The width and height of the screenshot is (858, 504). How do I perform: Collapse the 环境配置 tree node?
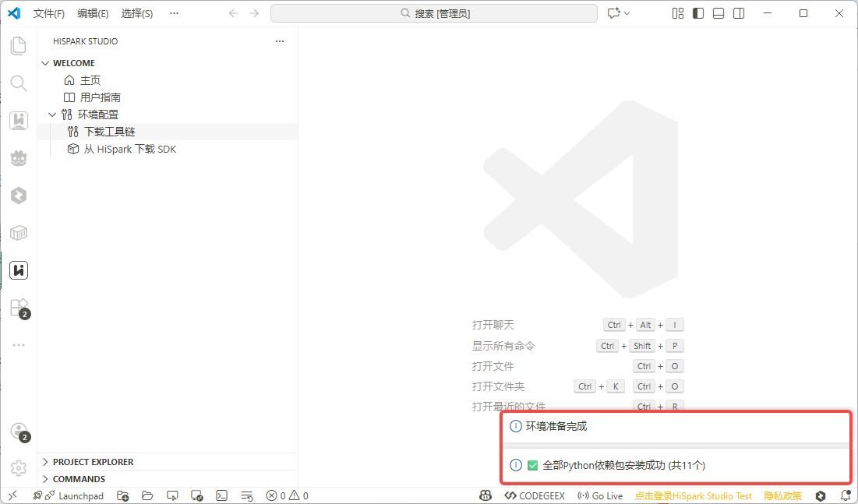point(52,115)
